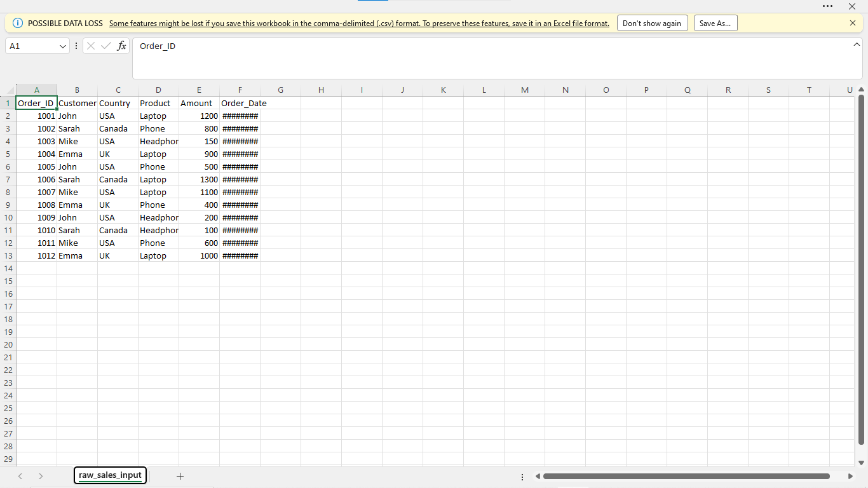Click the name box options dots

click(x=76, y=46)
